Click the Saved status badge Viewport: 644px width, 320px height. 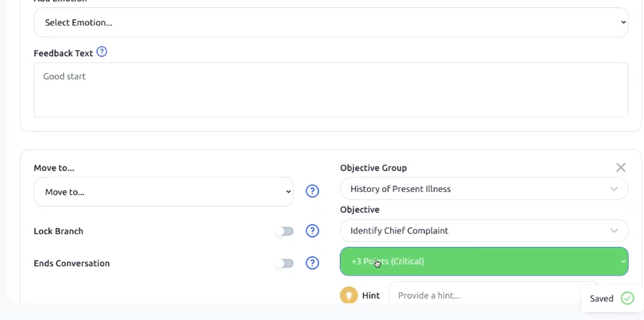602,299
